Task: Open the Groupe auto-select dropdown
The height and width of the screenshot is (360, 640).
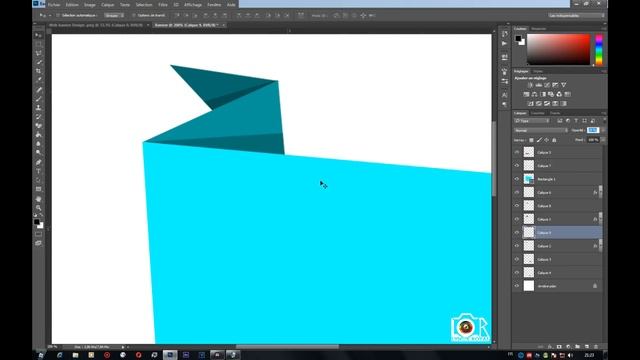Action: 114,16
